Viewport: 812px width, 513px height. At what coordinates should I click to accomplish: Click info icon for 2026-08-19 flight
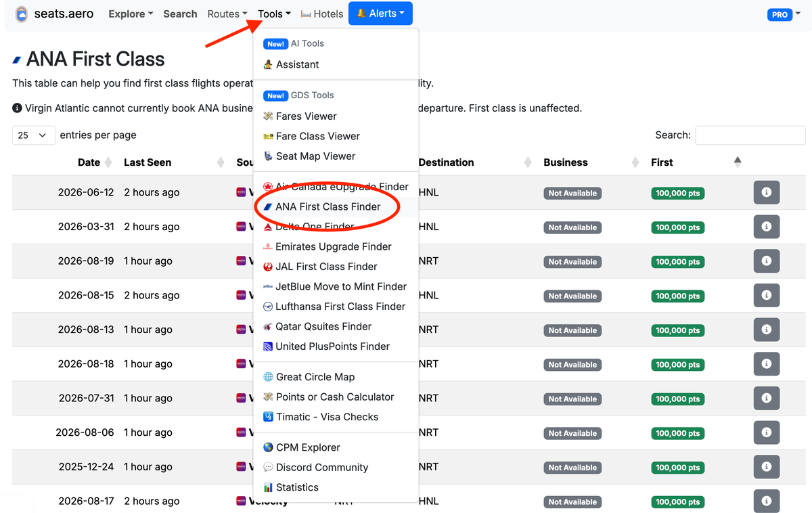[766, 261]
